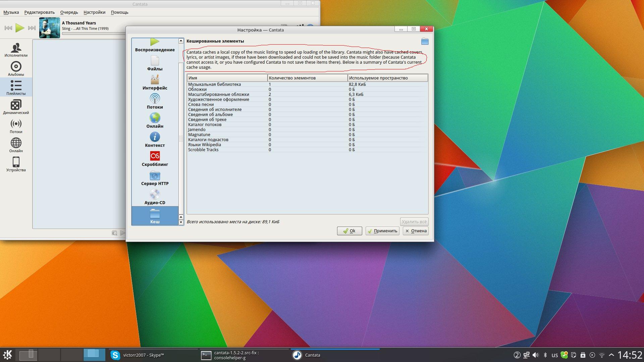
Task: Show Устройства in the main sidebar
Action: point(16,164)
